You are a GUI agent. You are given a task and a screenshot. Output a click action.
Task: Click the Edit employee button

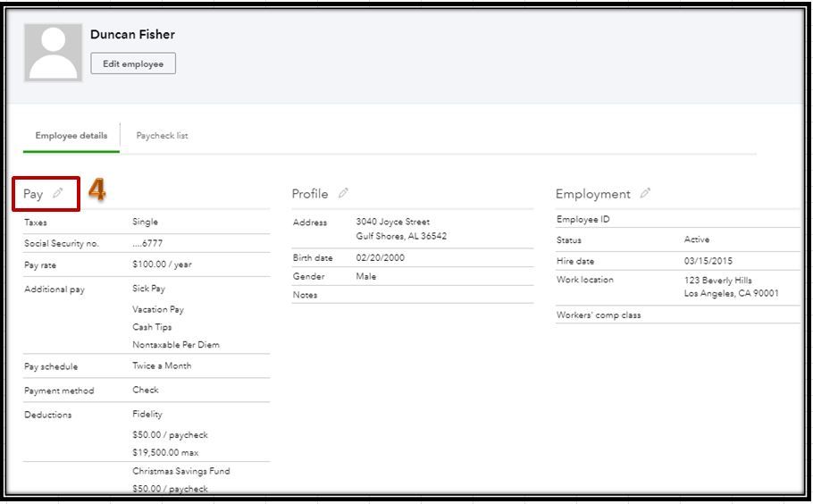[x=133, y=63]
